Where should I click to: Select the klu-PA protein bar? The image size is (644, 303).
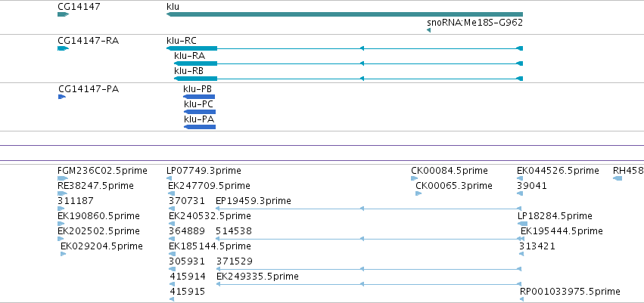click(200, 127)
